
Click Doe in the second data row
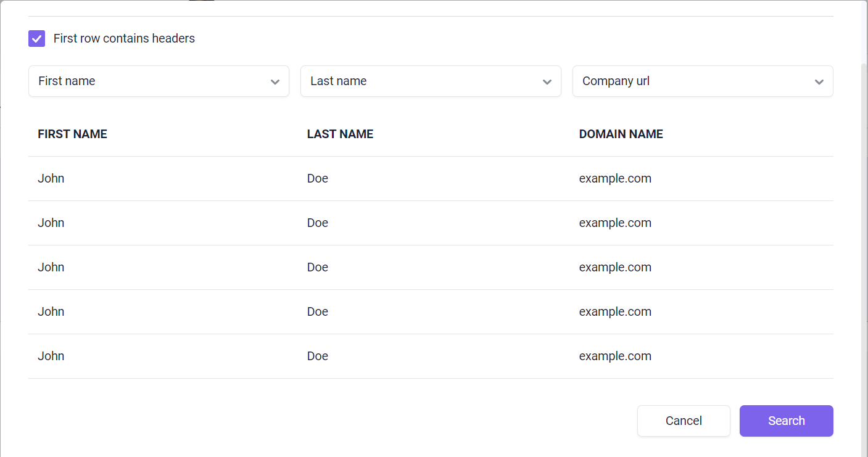click(318, 223)
